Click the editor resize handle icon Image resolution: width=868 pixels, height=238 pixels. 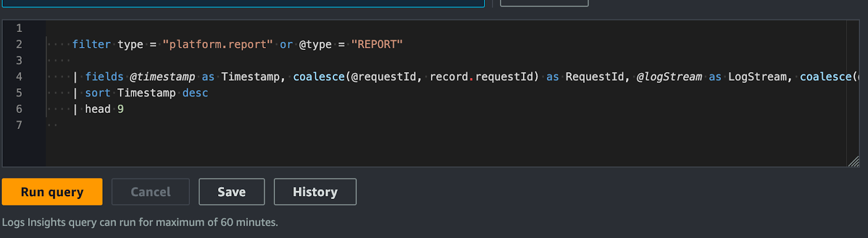(x=853, y=161)
